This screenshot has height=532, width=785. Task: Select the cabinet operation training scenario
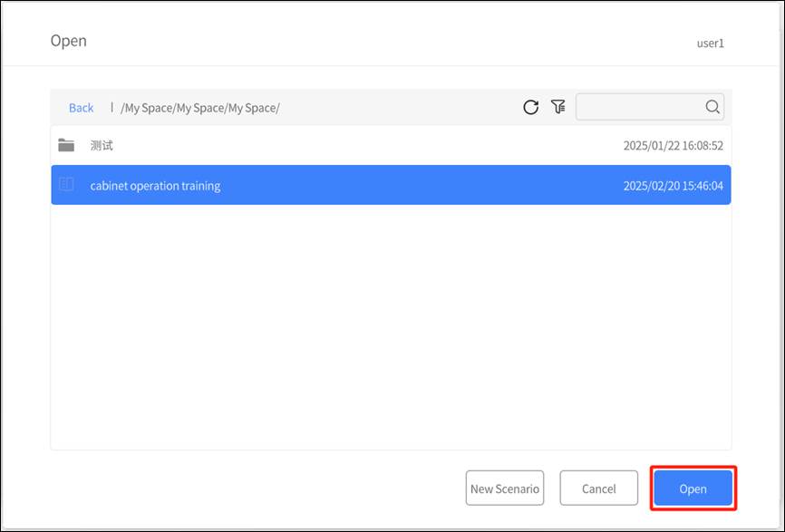click(155, 186)
